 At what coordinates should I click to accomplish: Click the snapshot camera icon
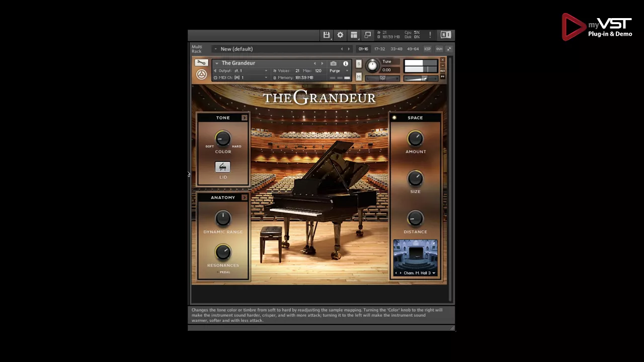coord(333,63)
